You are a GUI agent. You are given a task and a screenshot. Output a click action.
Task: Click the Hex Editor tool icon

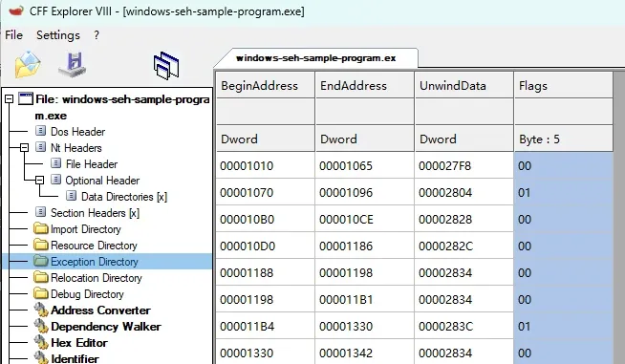point(41,342)
